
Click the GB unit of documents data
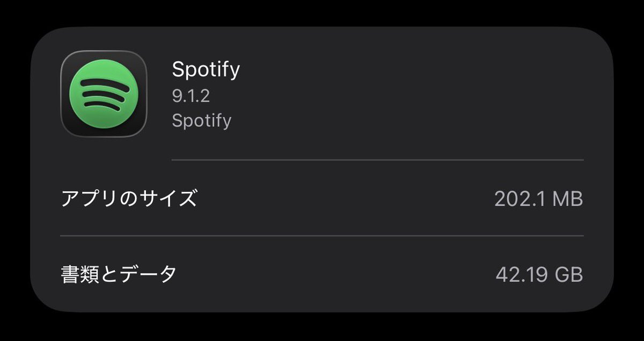(568, 274)
